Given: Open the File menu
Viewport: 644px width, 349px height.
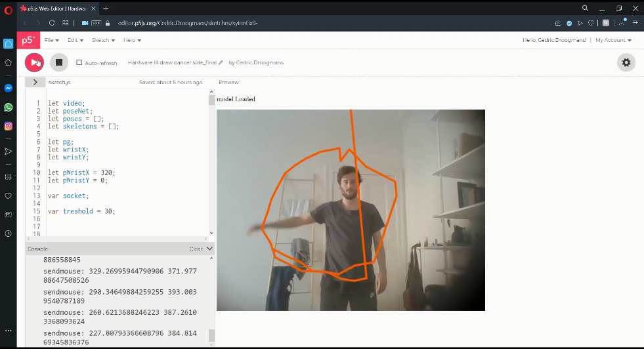Looking at the screenshot, I should point(51,40).
